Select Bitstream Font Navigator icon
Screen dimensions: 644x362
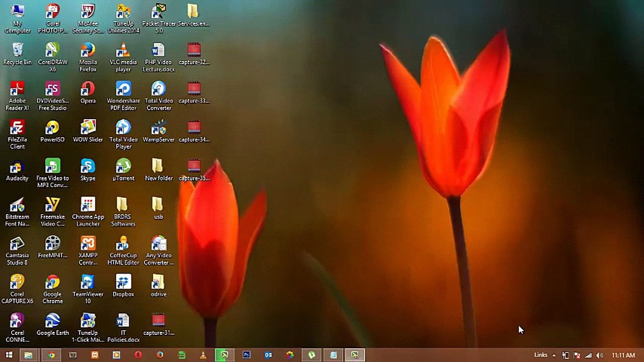tap(18, 212)
